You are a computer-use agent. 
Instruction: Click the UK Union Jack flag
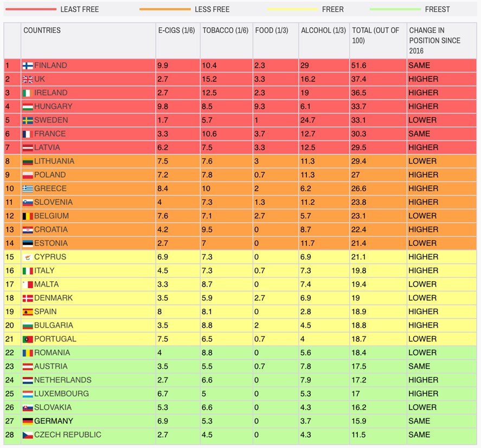point(28,79)
